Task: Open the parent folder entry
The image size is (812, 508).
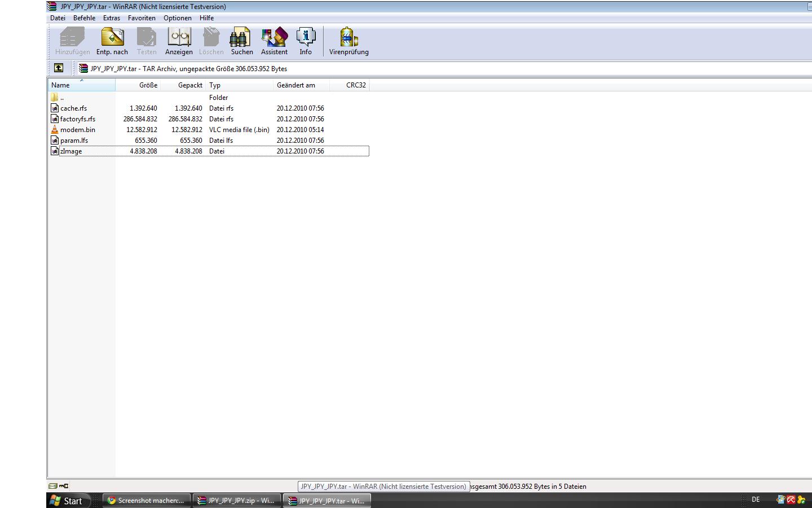Action: 61,98
